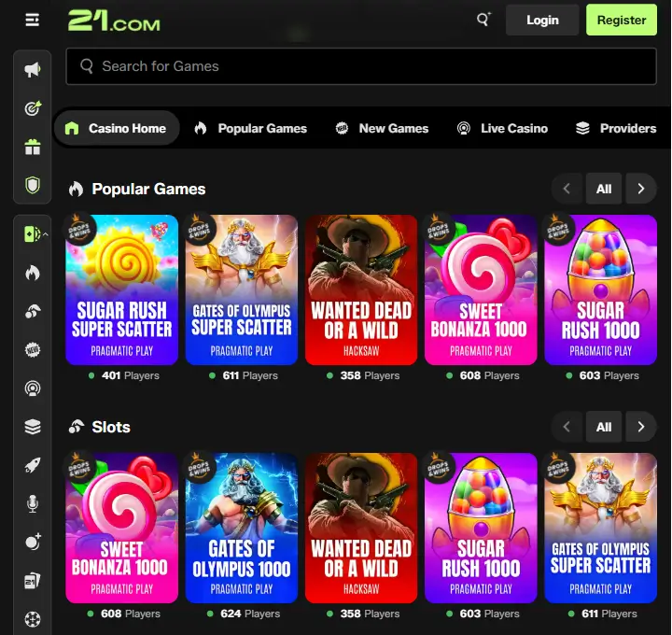Click the 21 cards sidebar icon
Screen dimensions: 672x635
pos(33,581)
